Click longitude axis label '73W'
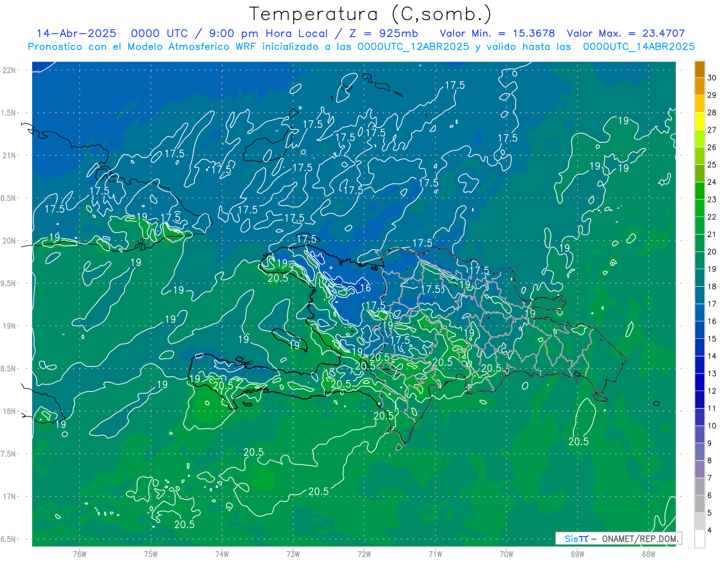 pyautogui.click(x=293, y=554)
